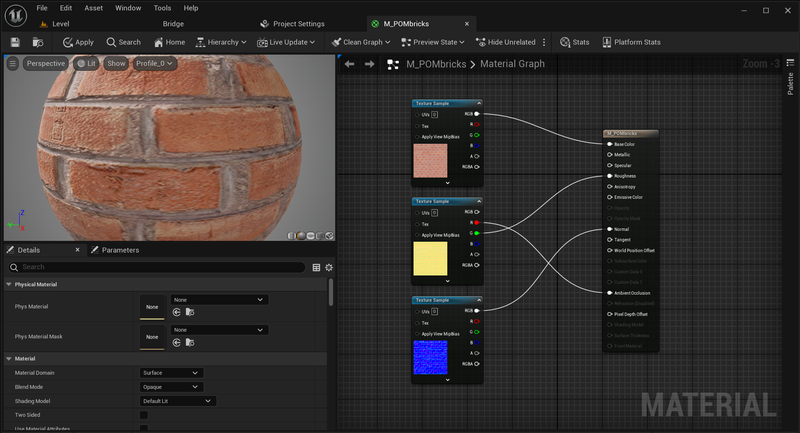Image resolution: width=800 pixels, height=433 pixels.
Task: Apply the material changes
Action: click(78, 42)
